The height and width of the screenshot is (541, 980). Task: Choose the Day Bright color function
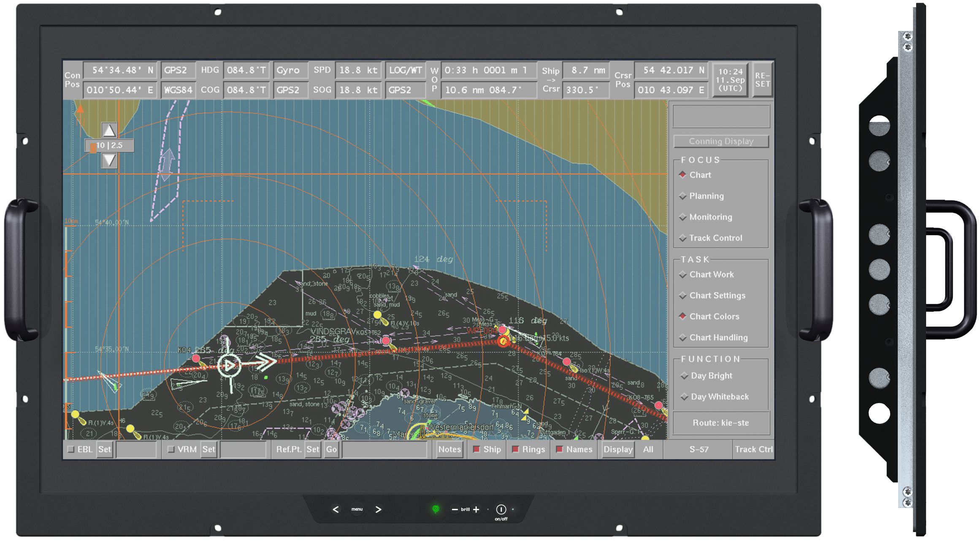pyautogui.click(x=707, y=376)
